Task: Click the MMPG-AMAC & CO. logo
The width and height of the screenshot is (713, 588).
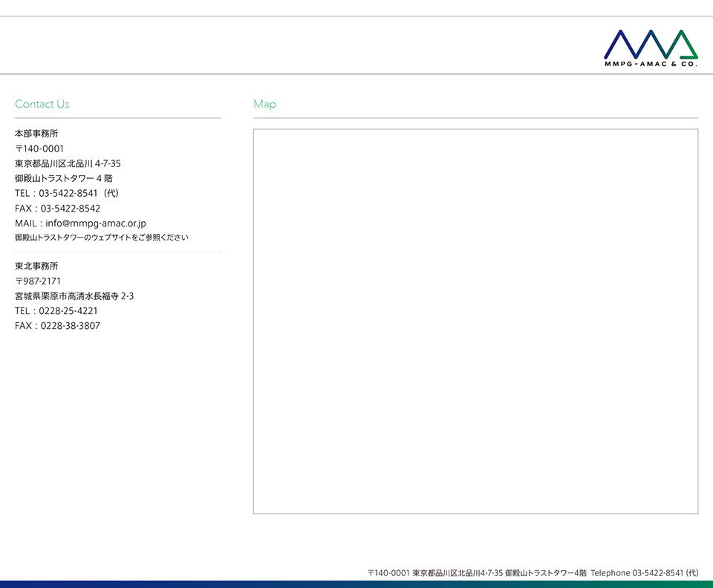Action: [651, 48]
